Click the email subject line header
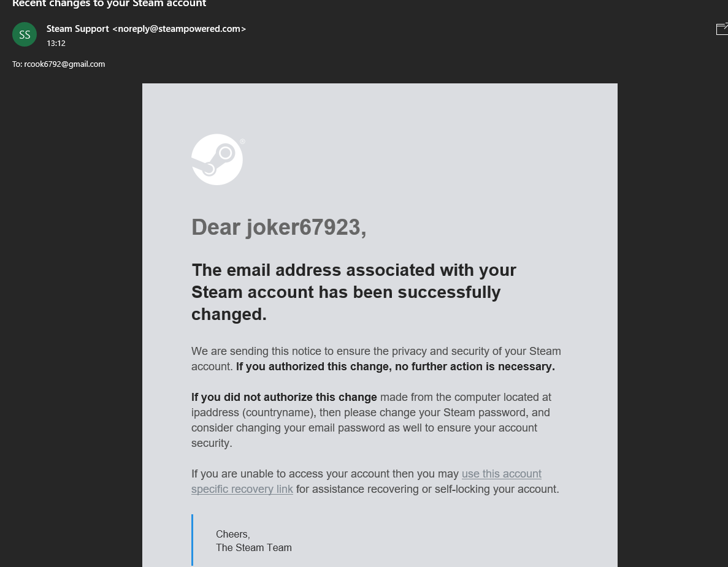728x567 pixels. click(109, 4)
